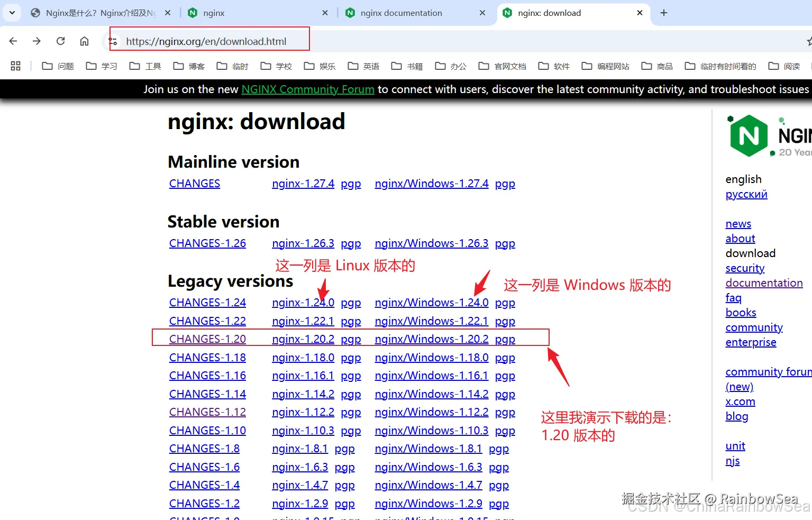Open the 博客 bookmarks folder
Image resolution: width=812 pixels, height=520 pixels.
pyautogui.click(x=189, y=66)
